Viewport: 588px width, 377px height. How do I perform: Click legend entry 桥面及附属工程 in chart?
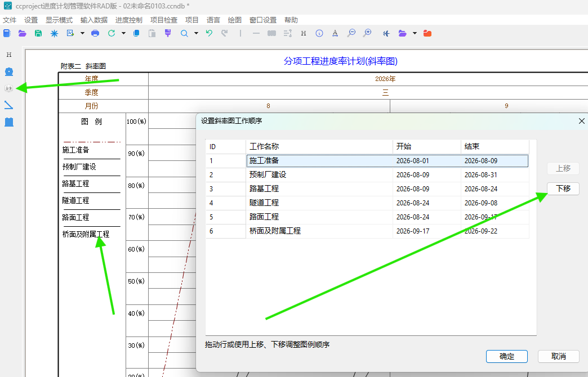pyautogui.click(x=86, y=234)
